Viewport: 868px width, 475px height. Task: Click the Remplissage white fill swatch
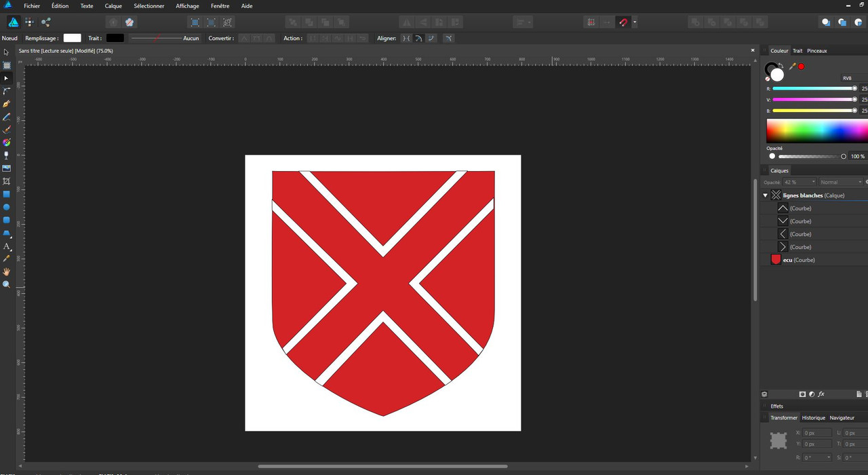72,38
